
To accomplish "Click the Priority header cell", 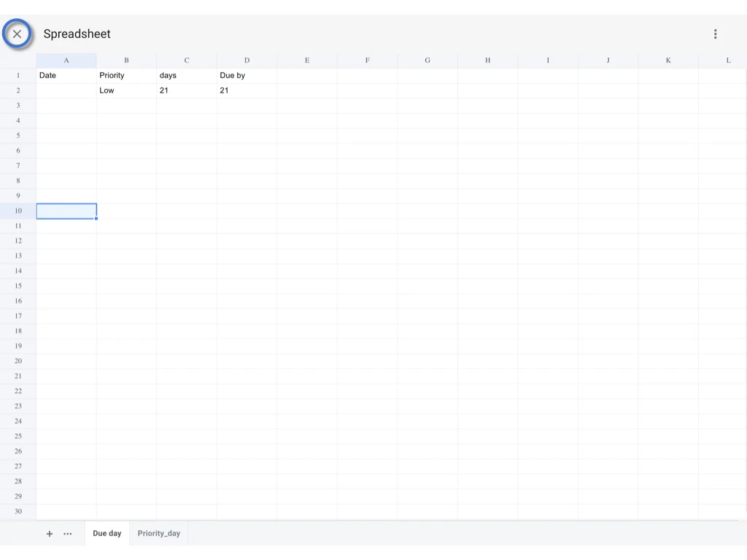I will pos(126,75).
